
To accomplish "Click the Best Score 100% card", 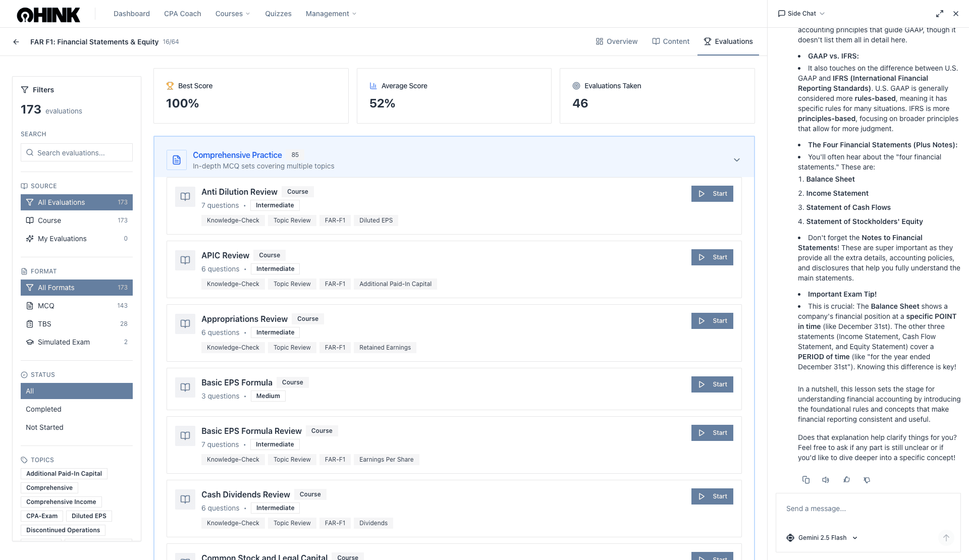I will tap(251, 96).
